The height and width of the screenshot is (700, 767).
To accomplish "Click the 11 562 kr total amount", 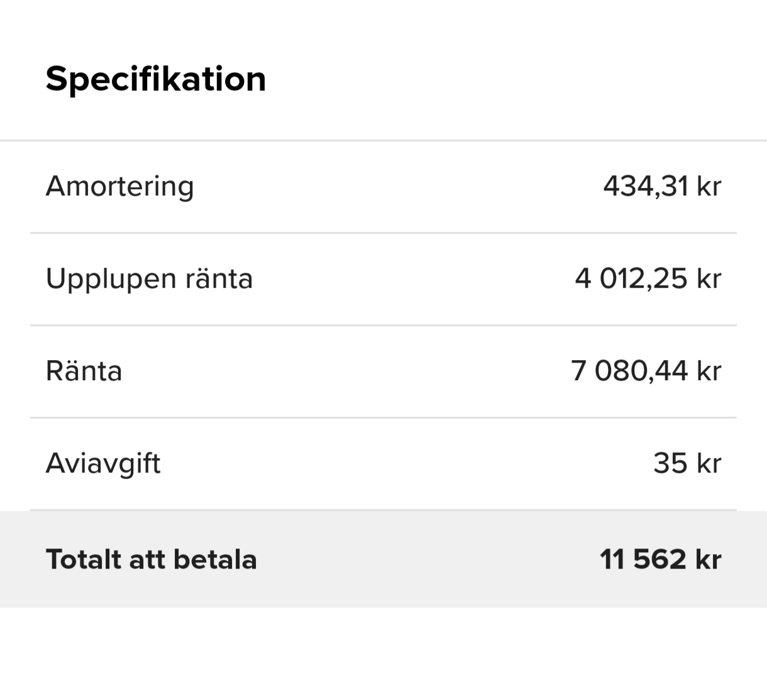I will tap(659, 559).
